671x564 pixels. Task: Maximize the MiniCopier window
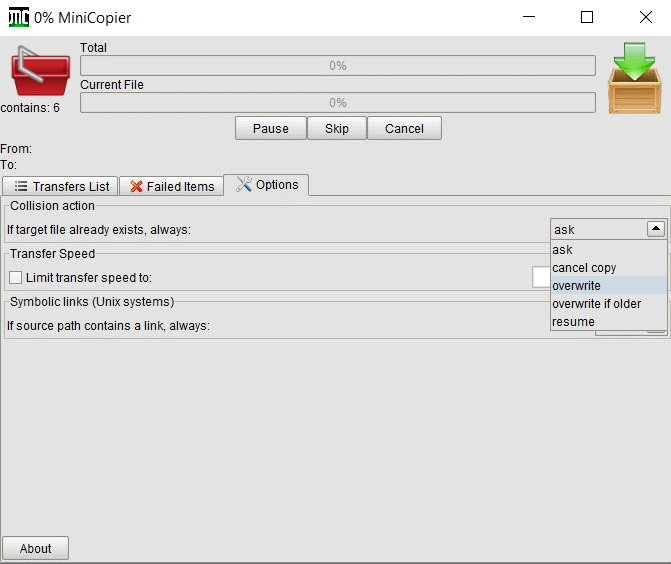[587, 17]
